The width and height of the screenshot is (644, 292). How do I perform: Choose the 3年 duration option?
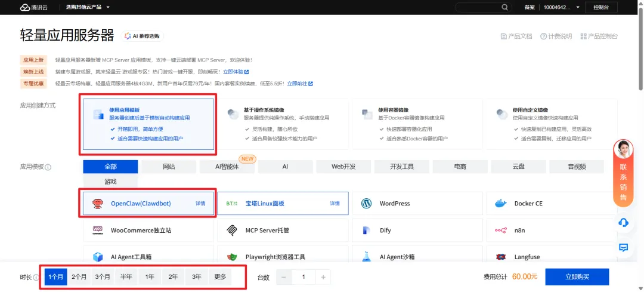coord(197,277)
